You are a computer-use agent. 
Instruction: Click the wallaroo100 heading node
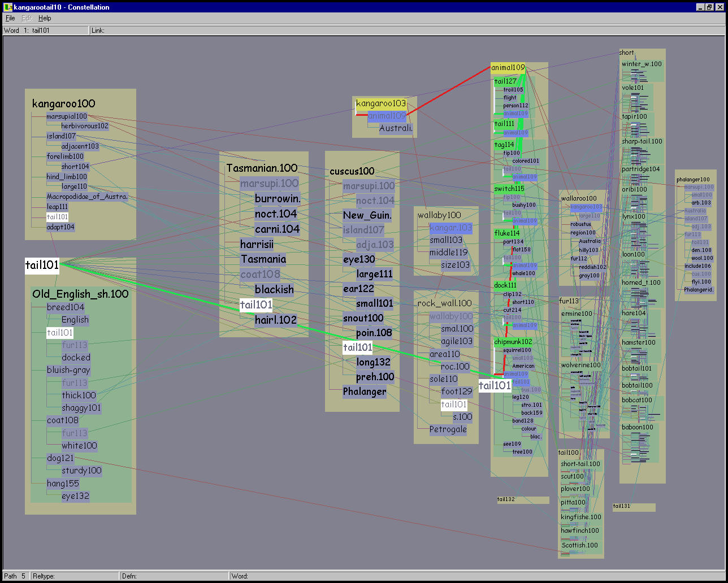click(x=578, y=198)
